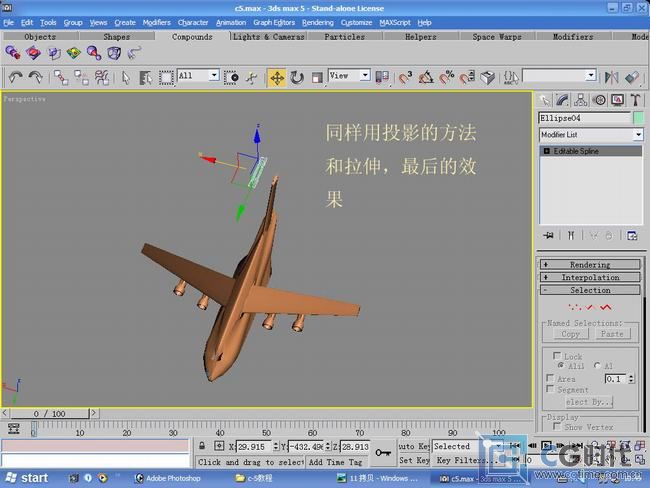Screen dimensions: 650x488
Task: Enable the Segment End checkbox
Action: pos(550,389)
